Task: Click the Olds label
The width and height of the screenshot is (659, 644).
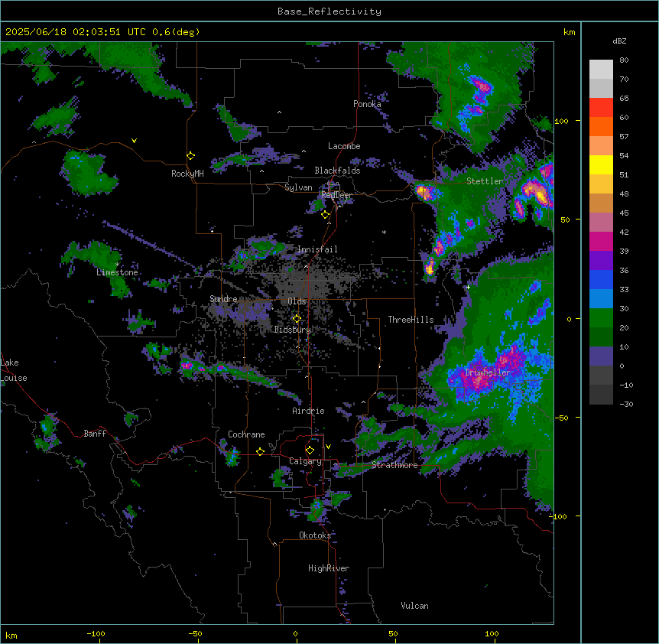Action: click(297, 301)
